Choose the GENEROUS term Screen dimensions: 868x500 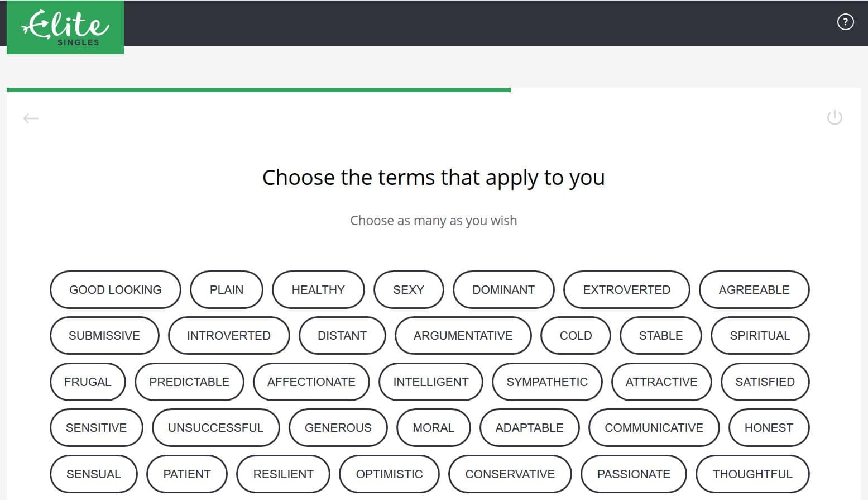coord(338,427)
